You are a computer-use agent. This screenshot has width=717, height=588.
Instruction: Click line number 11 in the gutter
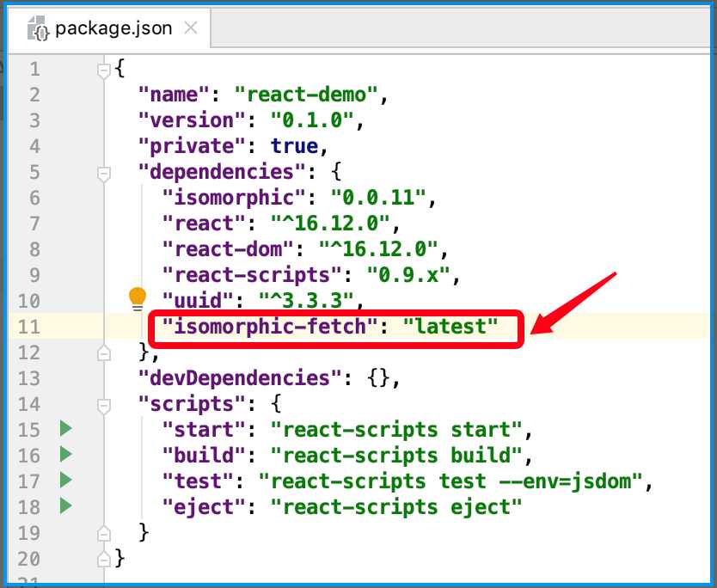(29, 327)
